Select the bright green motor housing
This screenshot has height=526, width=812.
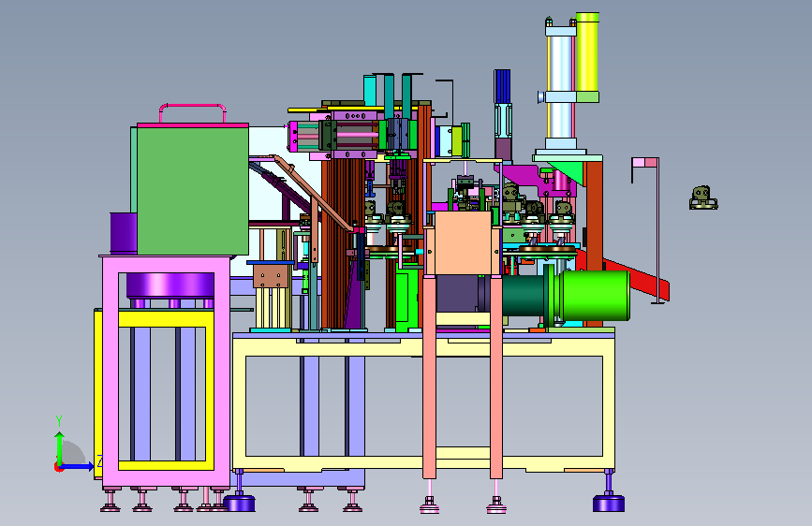(595, 295)
